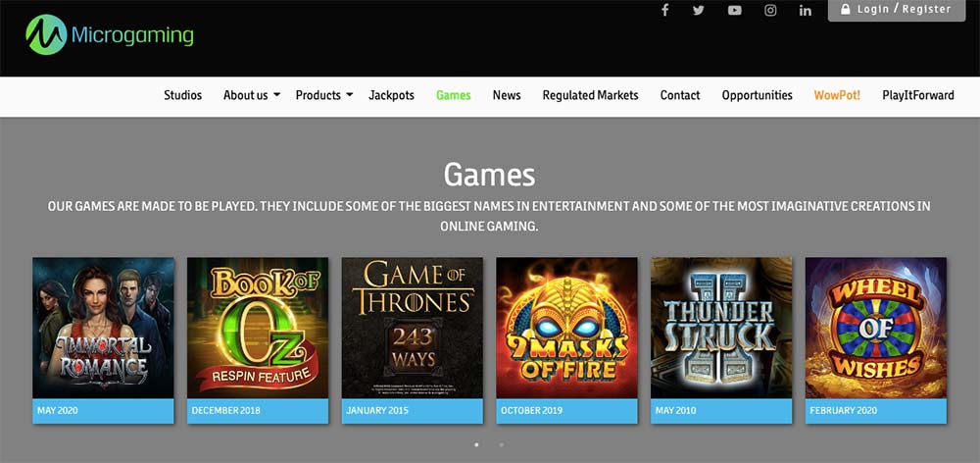980x463 pixels.
Task: Click the Games page heading
Action: (489, 175)
